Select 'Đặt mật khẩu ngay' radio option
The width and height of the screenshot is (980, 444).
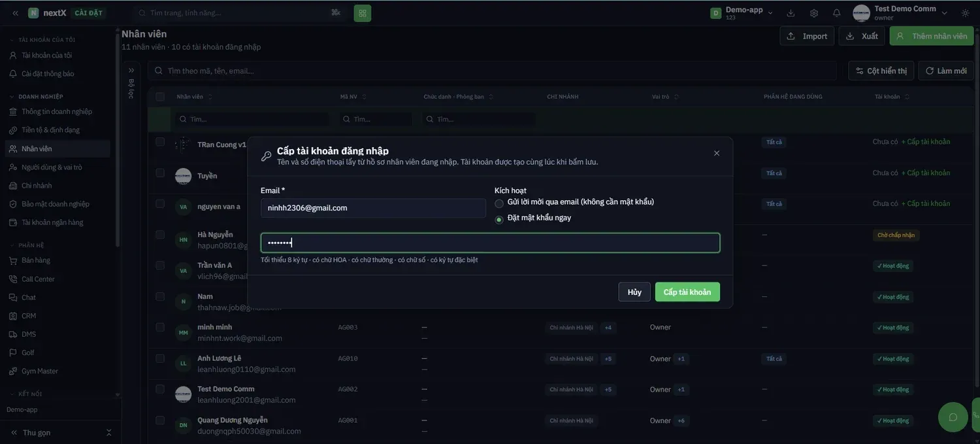[x=499, y=219]
